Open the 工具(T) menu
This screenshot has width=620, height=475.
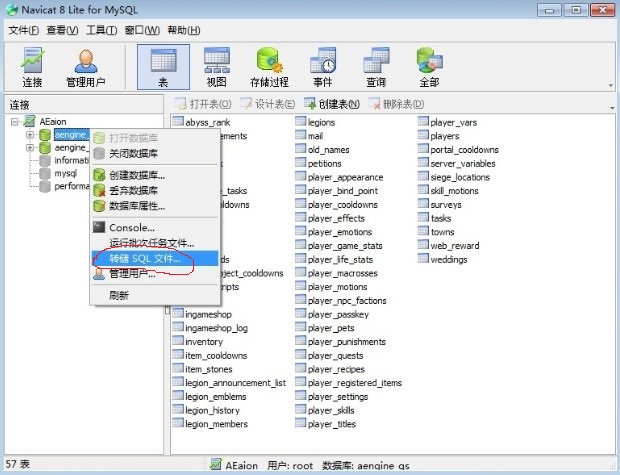click(101, 30)
